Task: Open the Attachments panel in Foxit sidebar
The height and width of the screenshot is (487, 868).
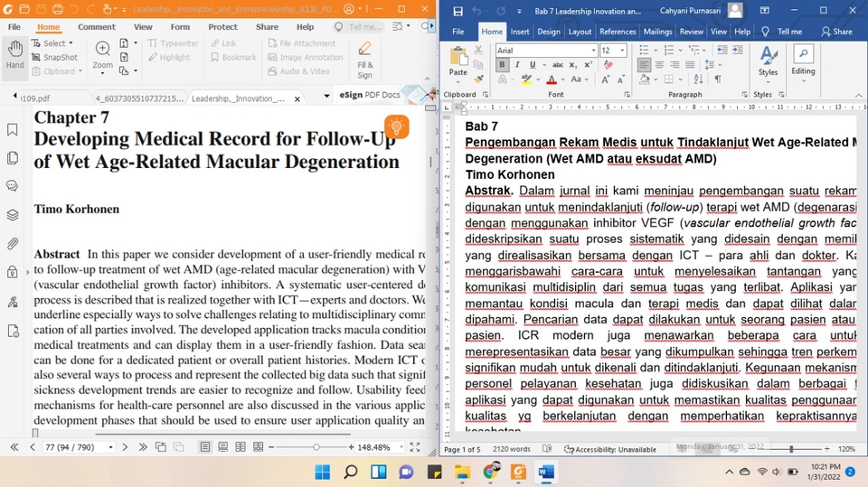Action: 12,244
